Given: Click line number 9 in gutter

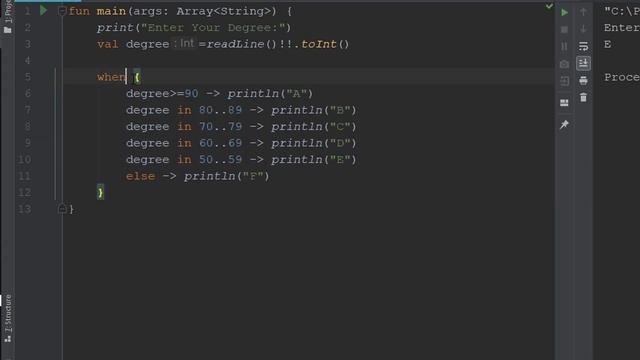Looking at the screenshot, I should [x=27, y=143].
